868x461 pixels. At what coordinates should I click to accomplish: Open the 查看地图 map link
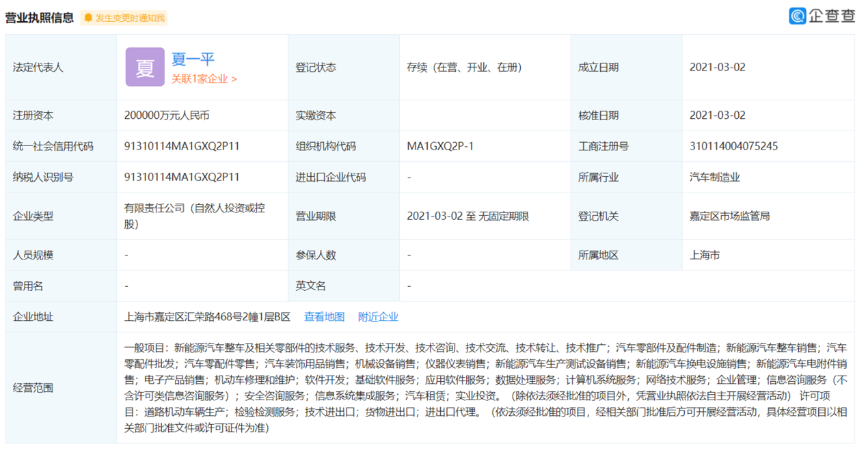click(x=324, y=317)
